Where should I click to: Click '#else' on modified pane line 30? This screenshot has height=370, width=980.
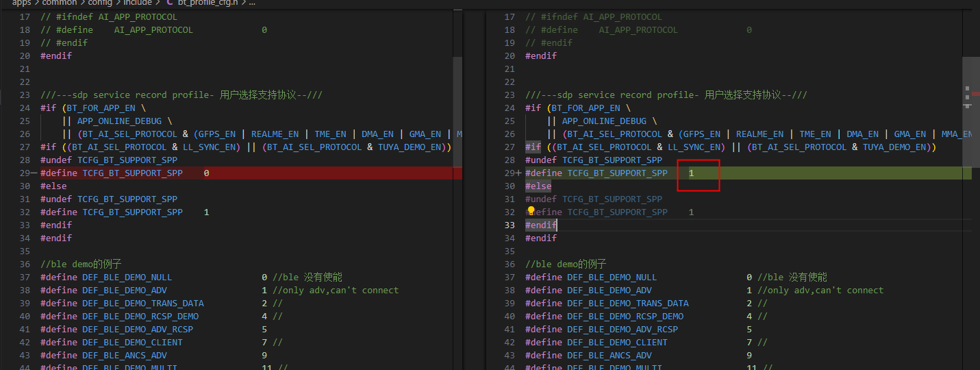(x=538, y=186)
